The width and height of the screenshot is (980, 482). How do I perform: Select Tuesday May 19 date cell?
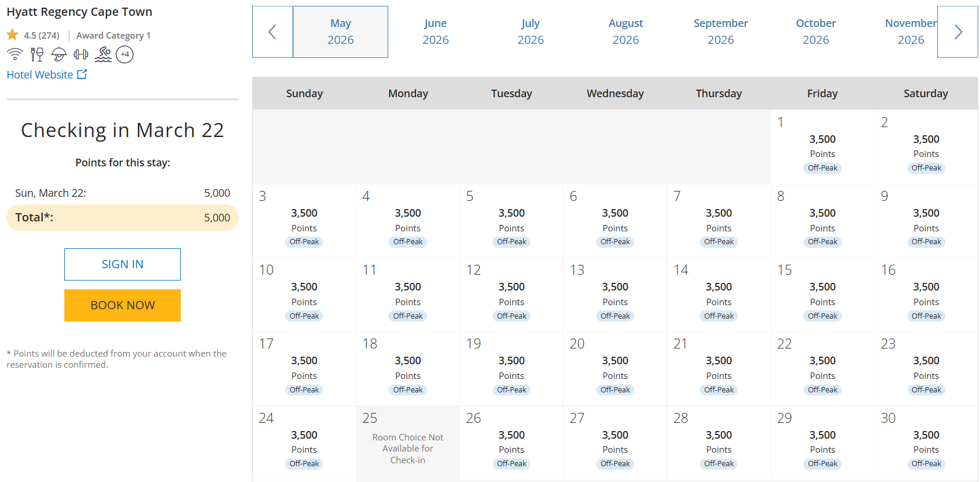click(x=511, y=369)
